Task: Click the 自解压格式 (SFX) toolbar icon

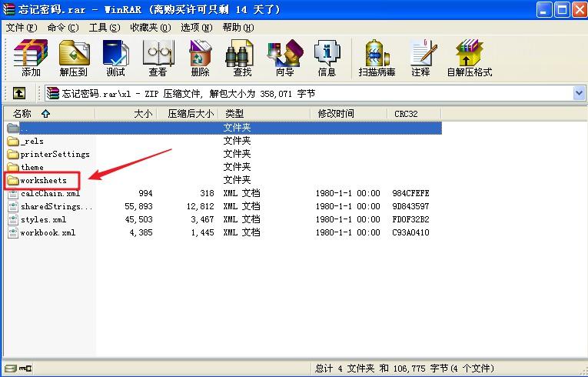Action: tap(469, 58)
